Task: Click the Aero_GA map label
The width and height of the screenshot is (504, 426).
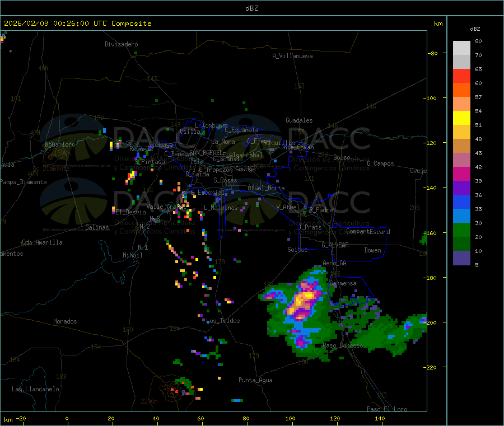Action: (x=335, y=263)
